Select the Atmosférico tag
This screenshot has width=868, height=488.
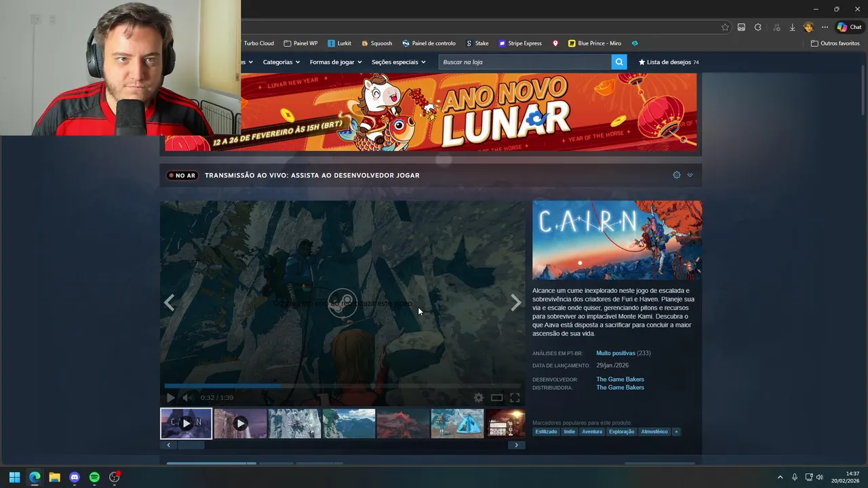point(654,432)
